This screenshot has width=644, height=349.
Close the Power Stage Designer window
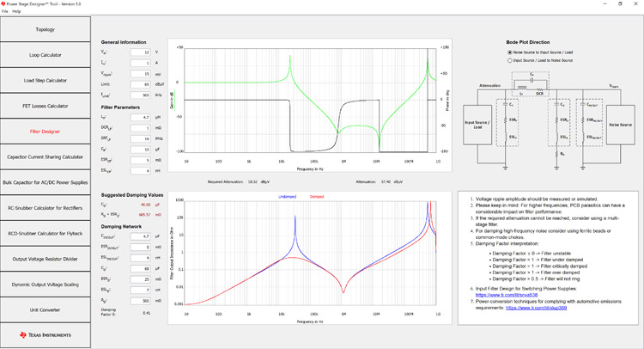tap(635, 3)
